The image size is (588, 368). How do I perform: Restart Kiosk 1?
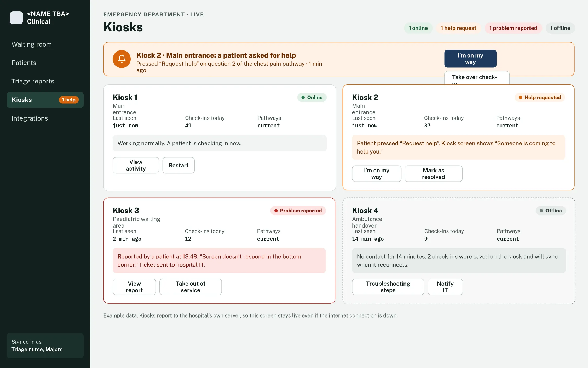pos(178,165)
